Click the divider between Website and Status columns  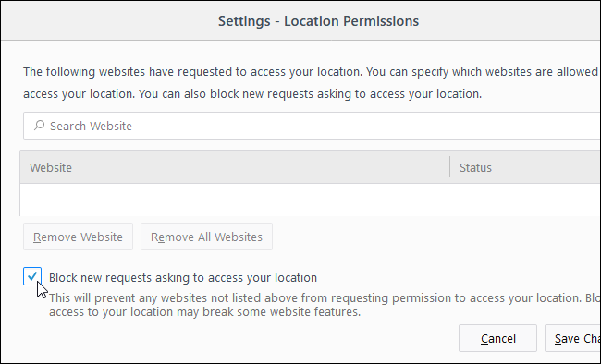449,167
